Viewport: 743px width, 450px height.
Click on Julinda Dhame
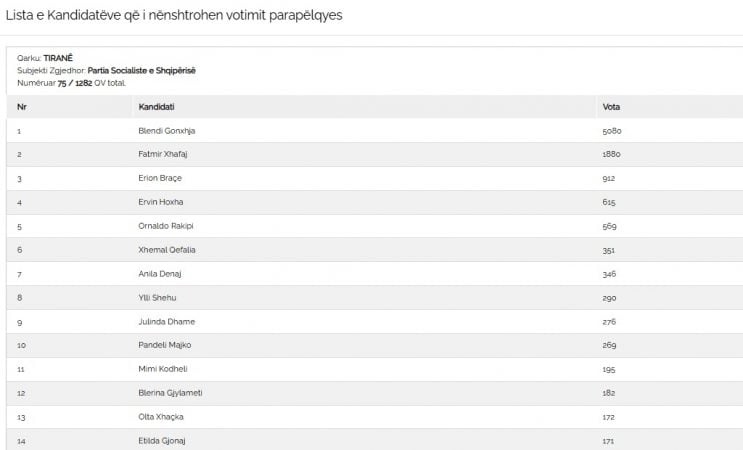[167, 322]
